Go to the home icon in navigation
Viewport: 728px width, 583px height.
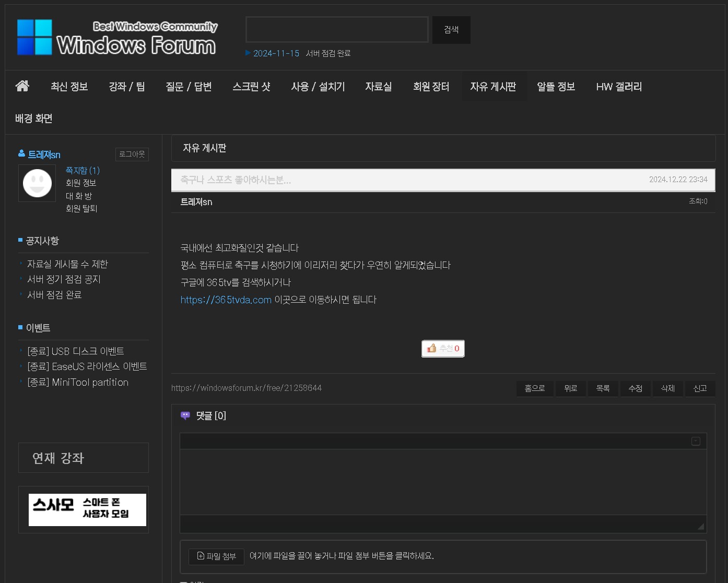[x=22, y=86]
